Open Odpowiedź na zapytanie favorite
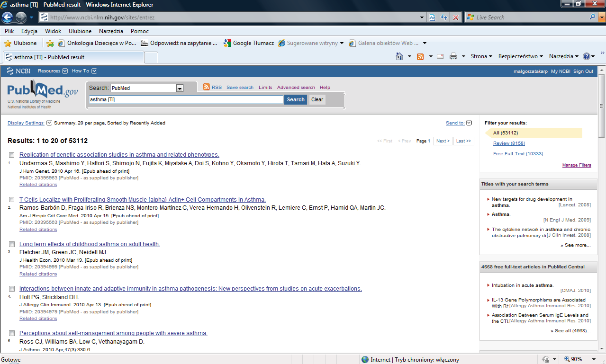Viewport: 606px width, 364px height. point(179,43)
